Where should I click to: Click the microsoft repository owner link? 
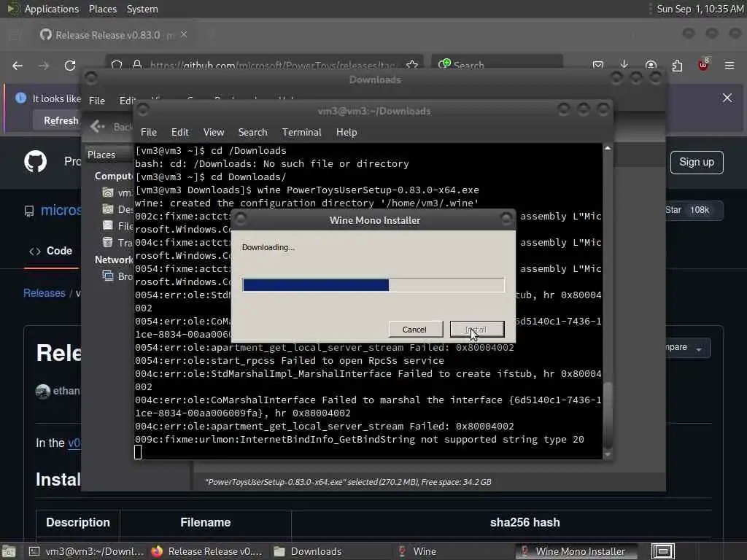tap(61, 210)
